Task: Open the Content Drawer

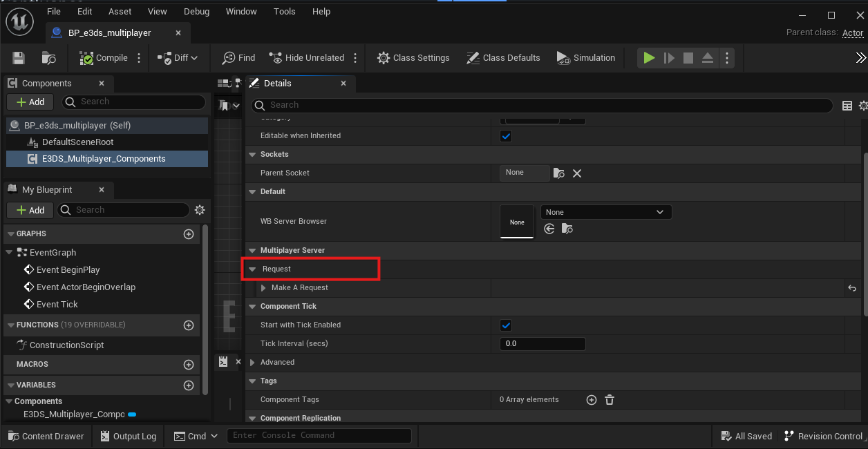Action: pyautogui.click(x=46, y=436)
